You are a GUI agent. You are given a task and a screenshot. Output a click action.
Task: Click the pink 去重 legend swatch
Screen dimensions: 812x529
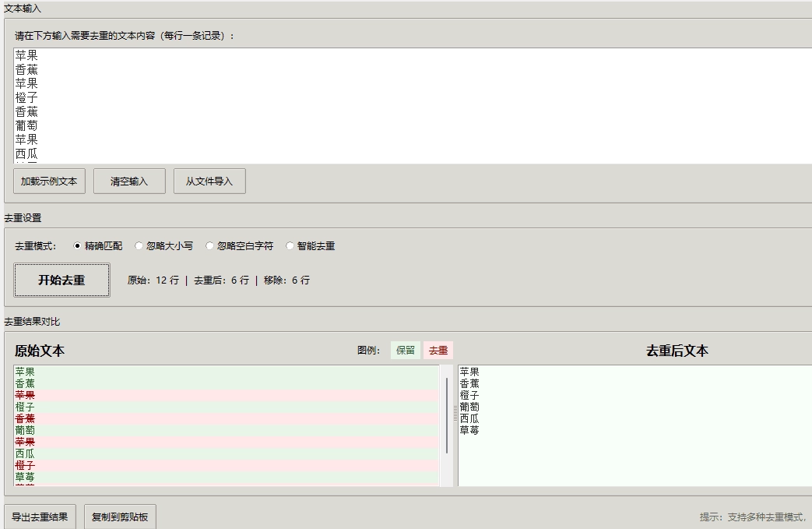point(438,351)
